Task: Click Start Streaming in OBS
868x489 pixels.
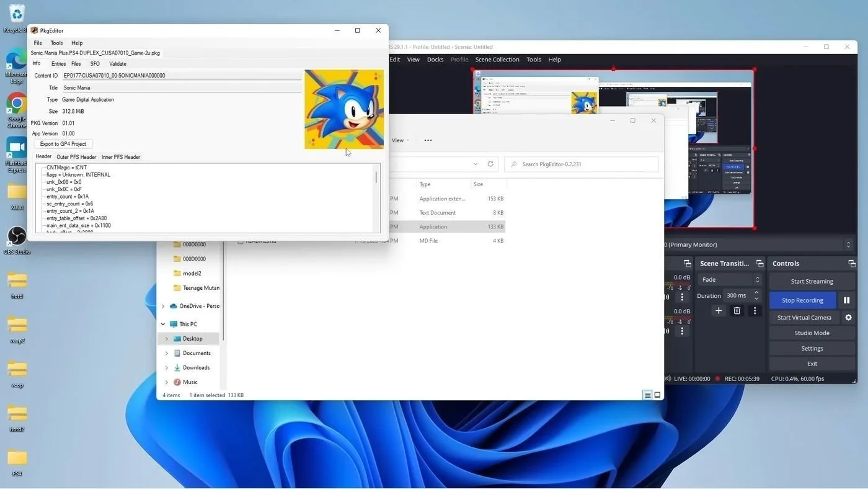Action: 812,281
